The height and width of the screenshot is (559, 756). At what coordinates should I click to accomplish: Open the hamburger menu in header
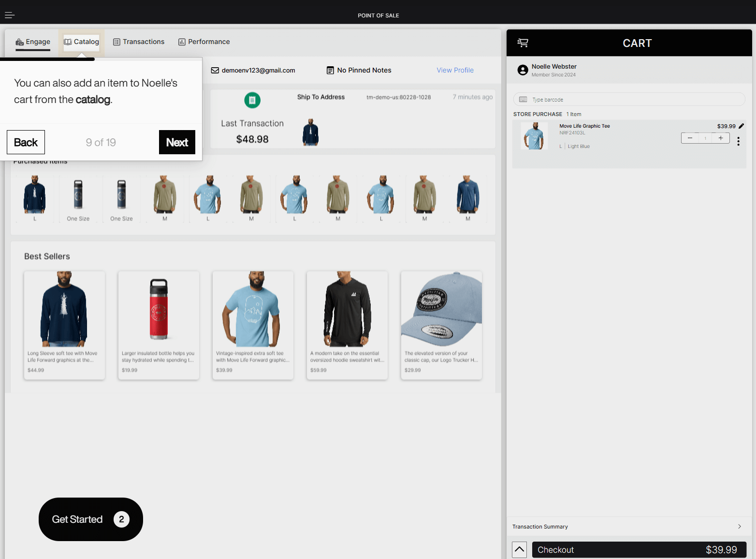(x=10, y=15)
